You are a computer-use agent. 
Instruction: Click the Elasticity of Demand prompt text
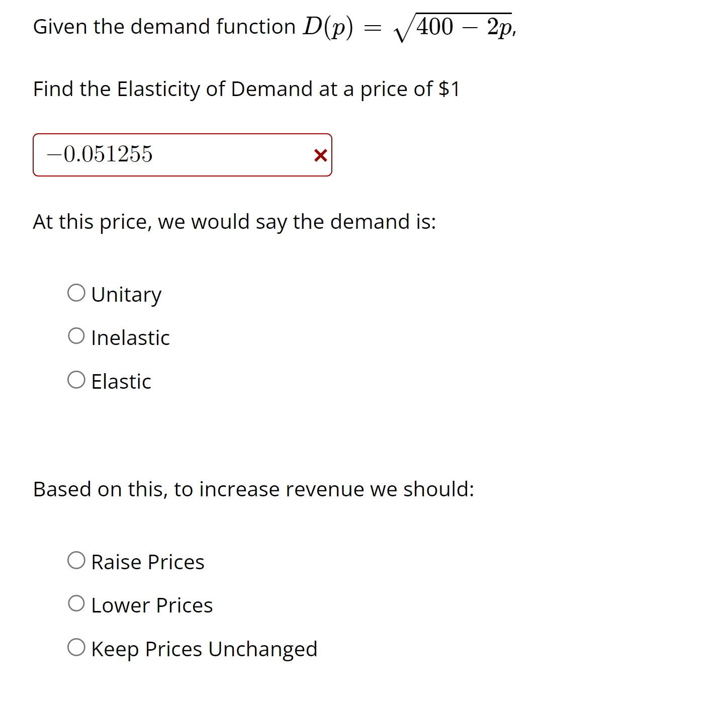tap(247, 89)
